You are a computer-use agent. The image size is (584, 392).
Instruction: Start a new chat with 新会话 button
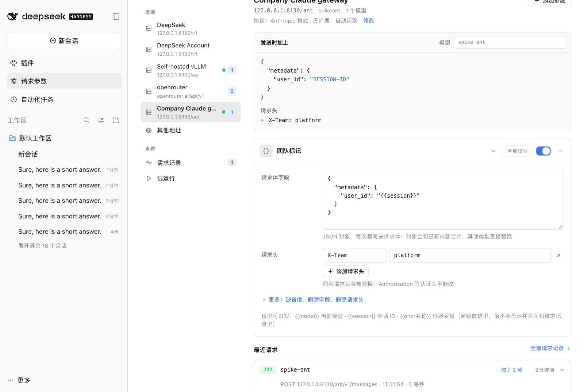click(x=64, y=40)
